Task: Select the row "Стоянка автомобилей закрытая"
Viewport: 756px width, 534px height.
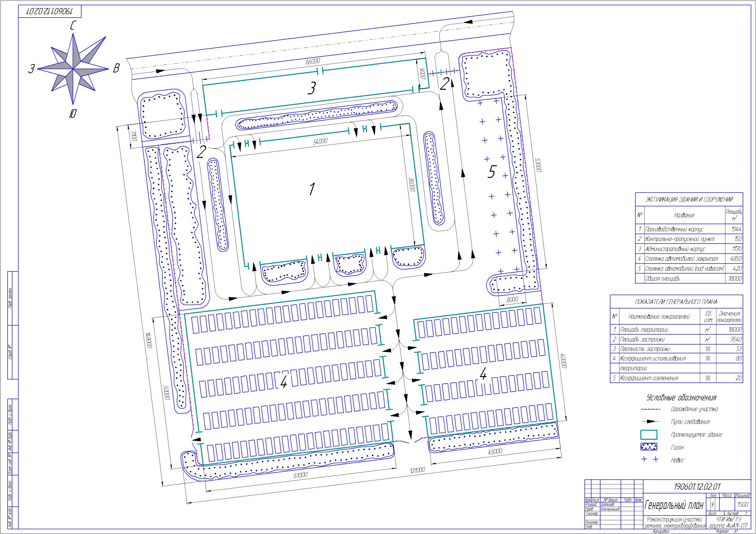Action: [689, 259]
